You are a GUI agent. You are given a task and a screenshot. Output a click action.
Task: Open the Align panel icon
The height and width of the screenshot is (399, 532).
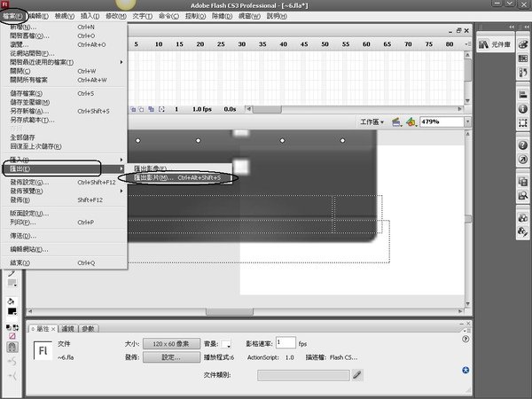pos(523,94)
